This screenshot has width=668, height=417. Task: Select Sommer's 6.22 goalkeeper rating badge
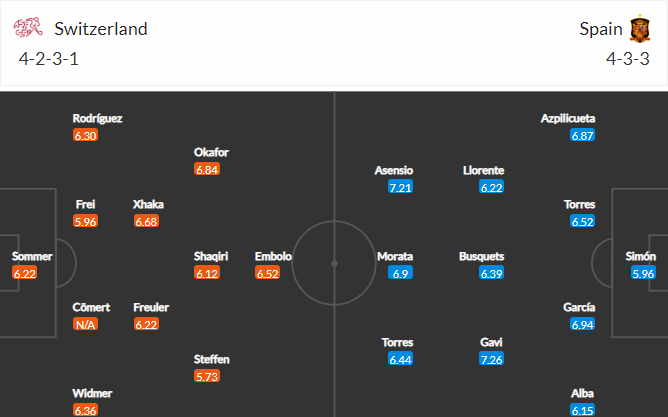point(25,273)
